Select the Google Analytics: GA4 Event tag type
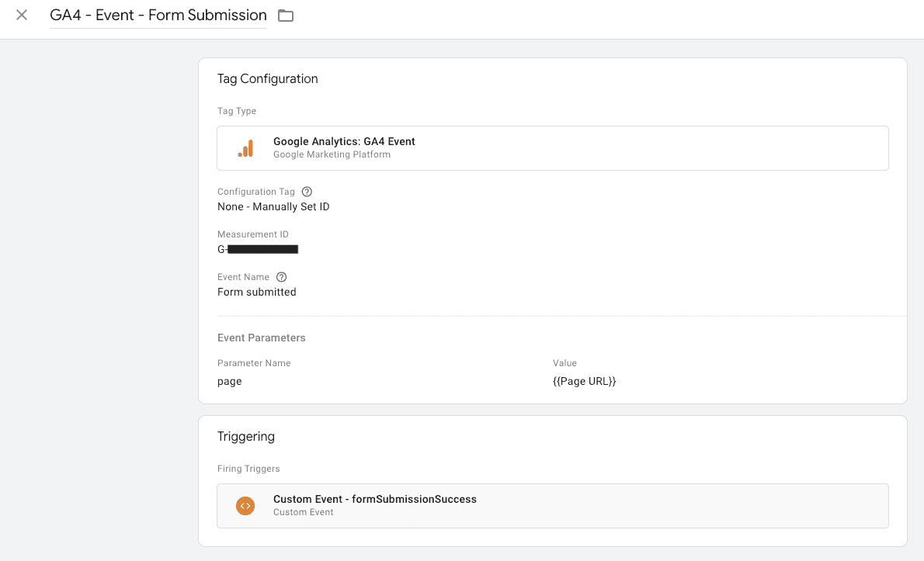 point(553,148)
